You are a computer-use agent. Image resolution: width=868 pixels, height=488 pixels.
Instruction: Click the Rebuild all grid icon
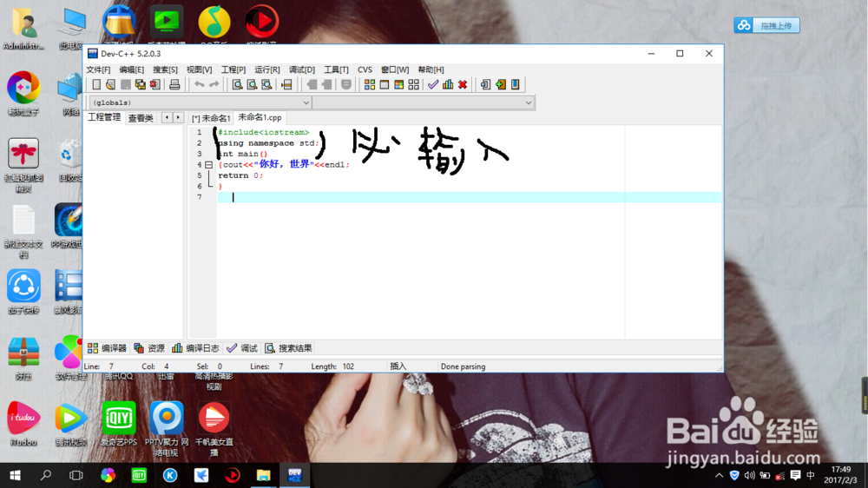tap(413, 85)
